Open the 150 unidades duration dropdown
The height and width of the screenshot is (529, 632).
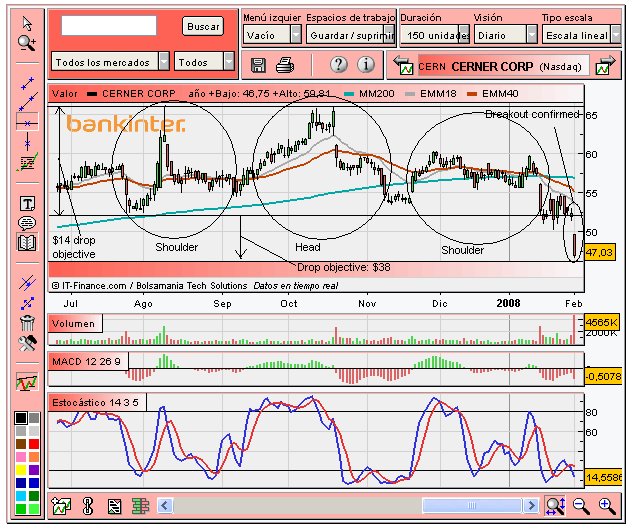[x=436, y=35]
